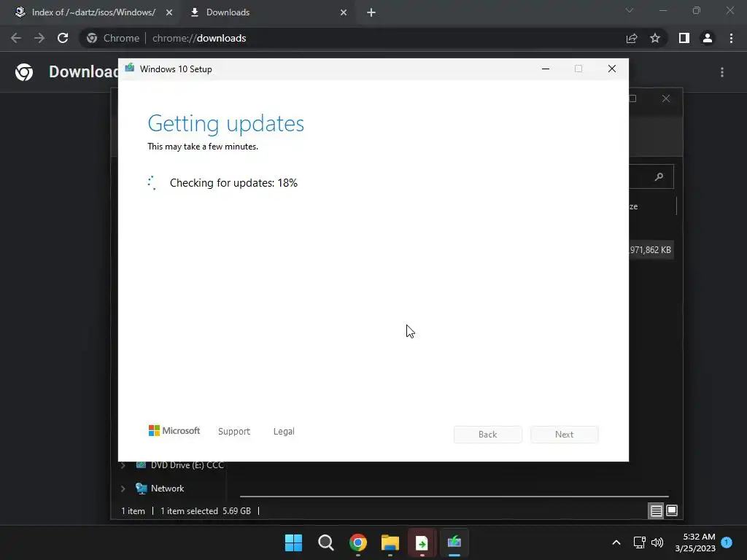
Task: Bookmark this page with the star icon
Action: pos(655,38)
